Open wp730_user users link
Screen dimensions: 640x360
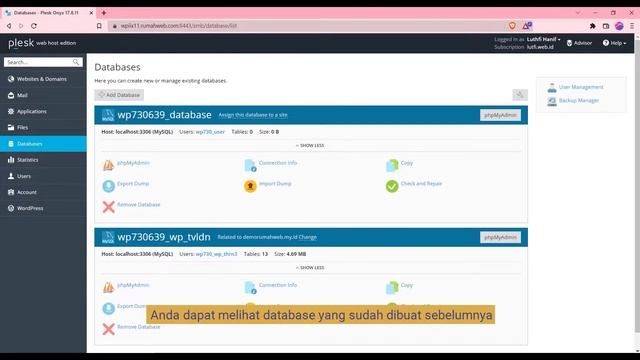210,132
